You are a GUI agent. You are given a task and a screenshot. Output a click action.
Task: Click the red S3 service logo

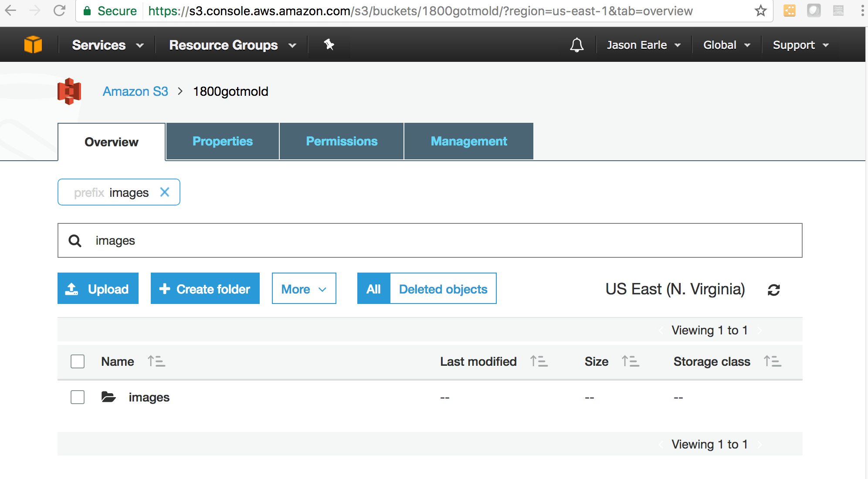coord(69,91)
